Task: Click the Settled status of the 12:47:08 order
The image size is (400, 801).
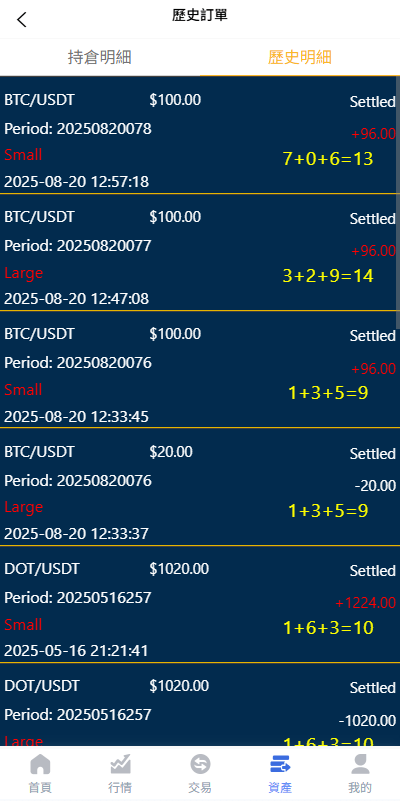Action: point(373,219)
